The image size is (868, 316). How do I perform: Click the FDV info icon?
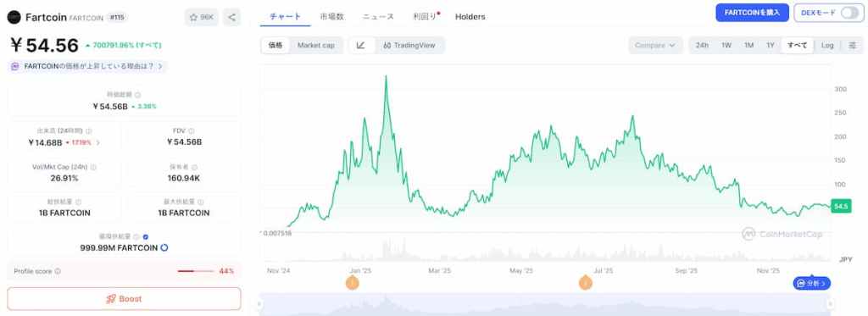pos(192,131)
